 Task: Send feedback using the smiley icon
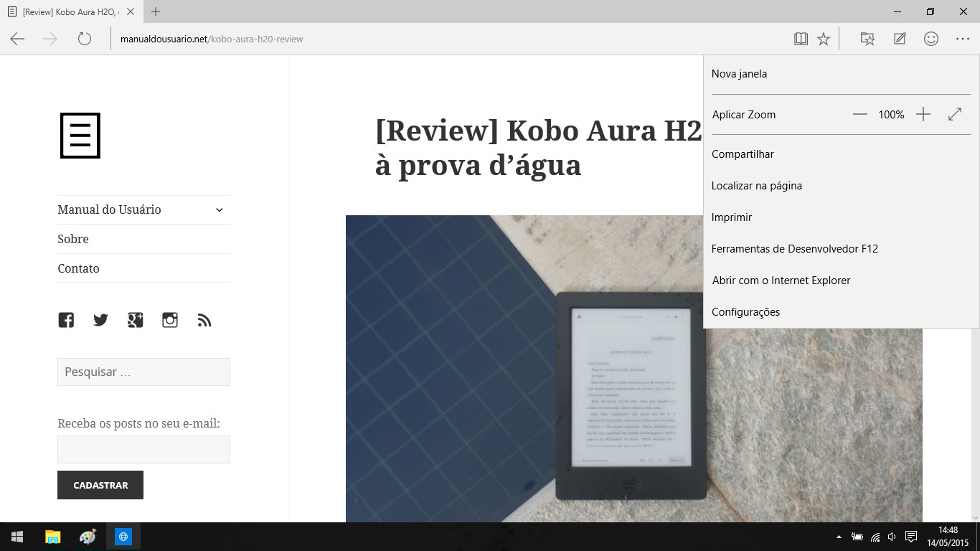pos(931,39)
